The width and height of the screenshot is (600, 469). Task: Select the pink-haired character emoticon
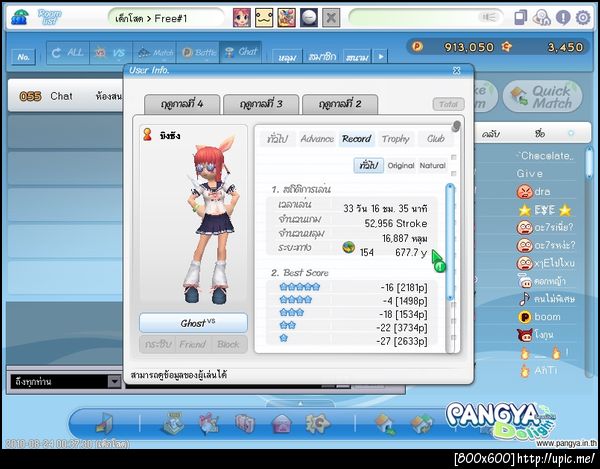242,18
